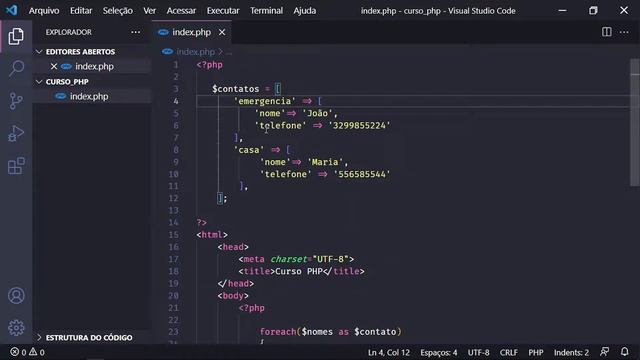Click the $contato variable on line 23
The width and height of the screenshot is (640, 360).
(375, 332)
